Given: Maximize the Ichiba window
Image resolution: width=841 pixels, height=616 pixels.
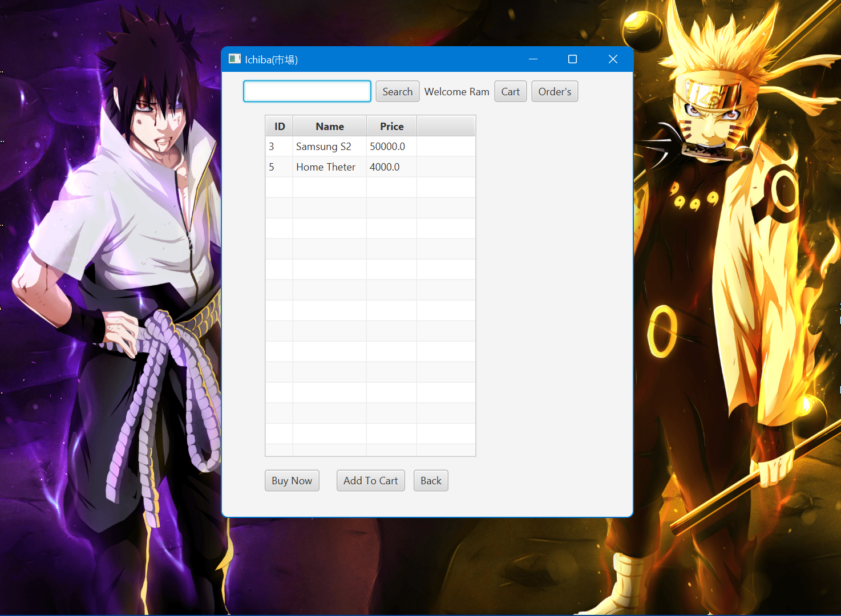Looking at the screenshot, I should [x=573, y=59].
